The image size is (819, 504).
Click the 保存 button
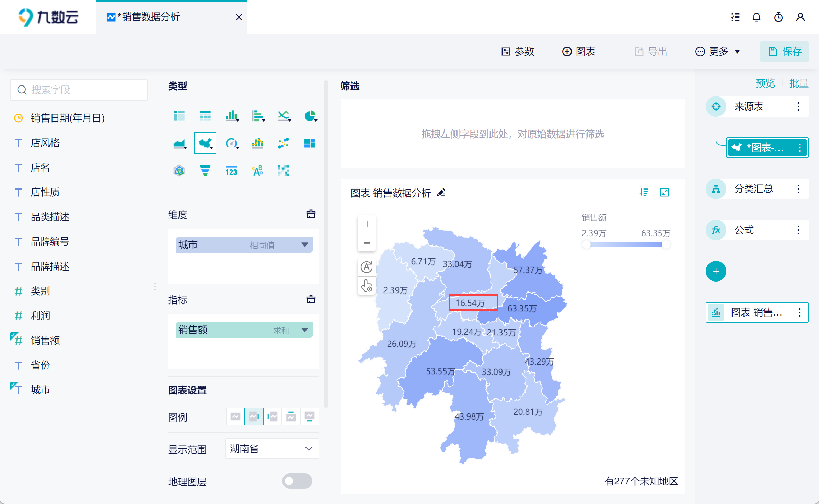(784, 51)
